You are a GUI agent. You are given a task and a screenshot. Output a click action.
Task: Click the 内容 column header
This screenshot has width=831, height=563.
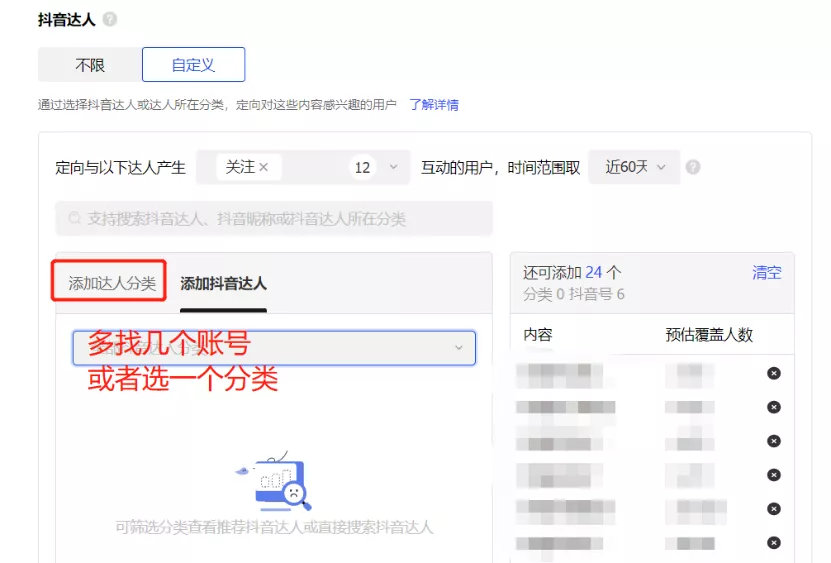click(538, 335)
